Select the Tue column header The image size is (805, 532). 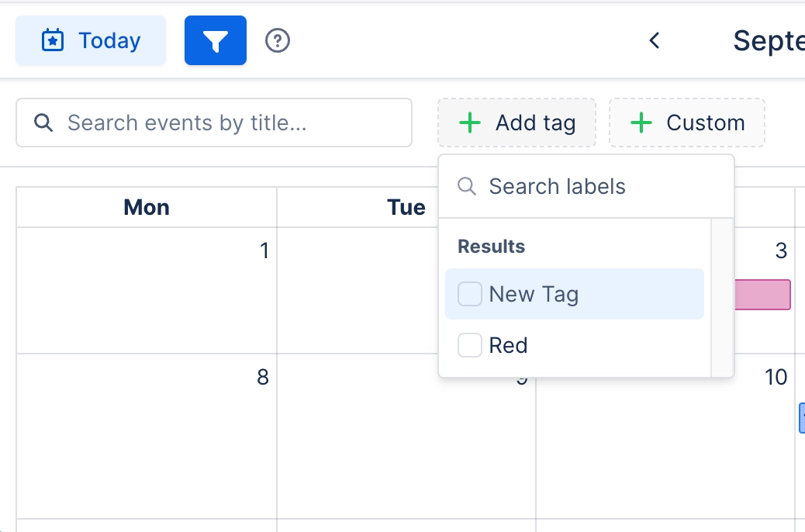[x=406, y=207]
